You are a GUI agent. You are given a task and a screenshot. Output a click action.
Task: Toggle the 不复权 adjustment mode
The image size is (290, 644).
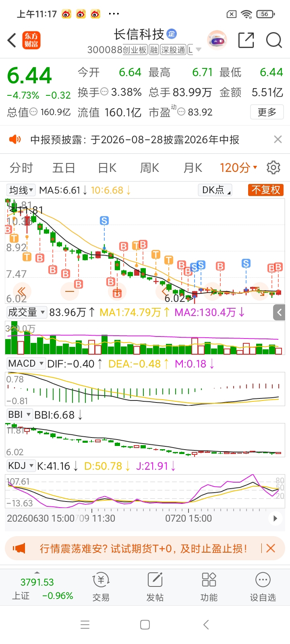(266, 190)
